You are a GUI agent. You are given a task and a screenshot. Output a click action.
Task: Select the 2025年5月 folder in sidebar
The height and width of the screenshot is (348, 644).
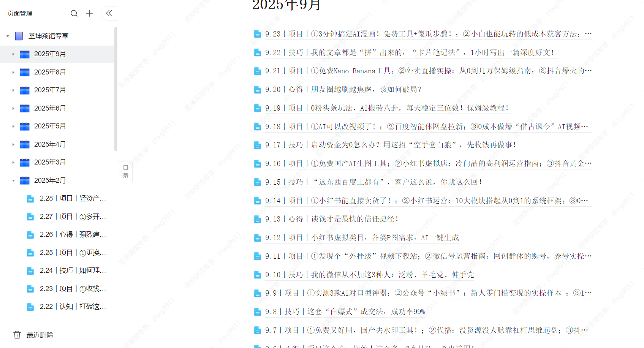coord(57,126)
